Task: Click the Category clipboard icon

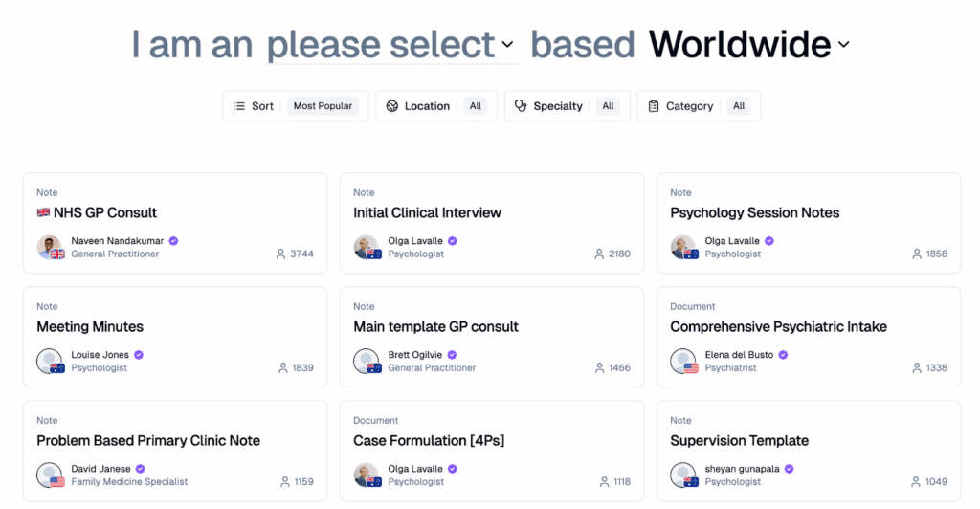Action: (x=653, y=106)
